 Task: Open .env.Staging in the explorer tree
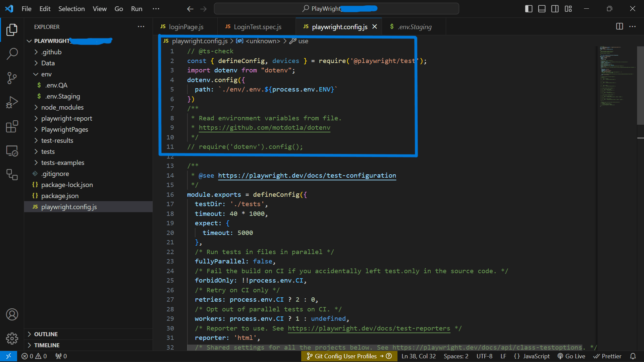click(x=88, y=96)
